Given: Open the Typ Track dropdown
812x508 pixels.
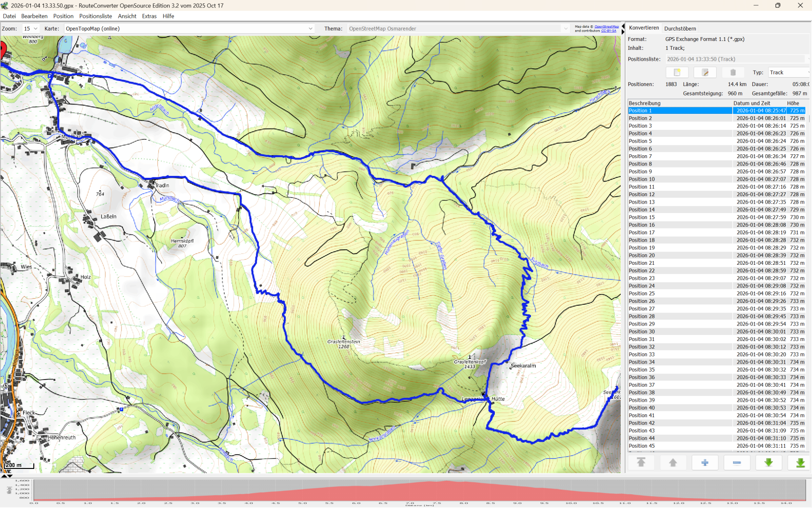Looking at the screenshot, I should pyautogui.click(x=789, y=72).
